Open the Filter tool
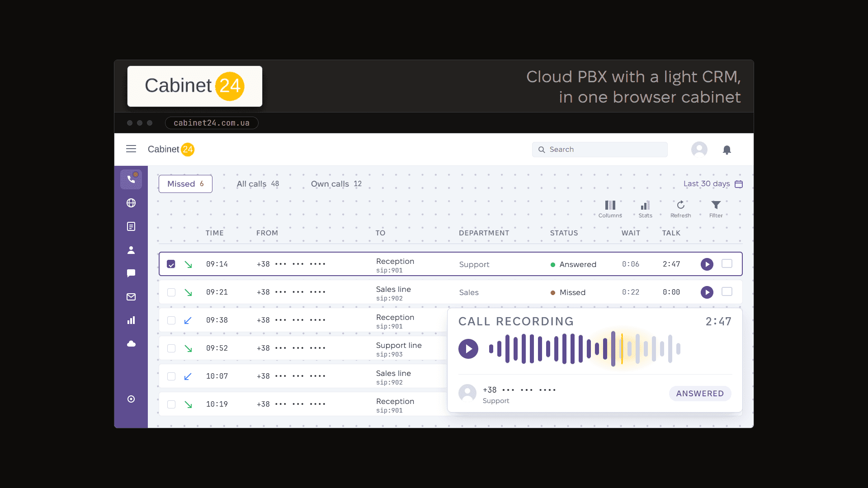This screenshot has width=868, height=488. point(716,209)
